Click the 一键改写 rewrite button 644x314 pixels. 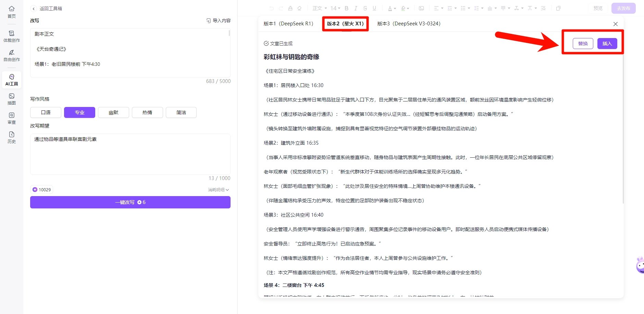point(130,202)
